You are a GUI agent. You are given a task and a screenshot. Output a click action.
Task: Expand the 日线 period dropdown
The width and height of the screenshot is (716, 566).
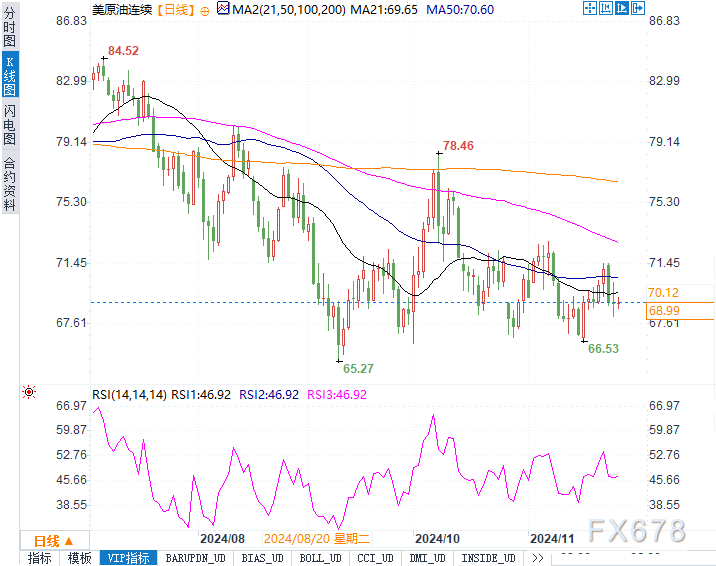(x=54, y=541)
